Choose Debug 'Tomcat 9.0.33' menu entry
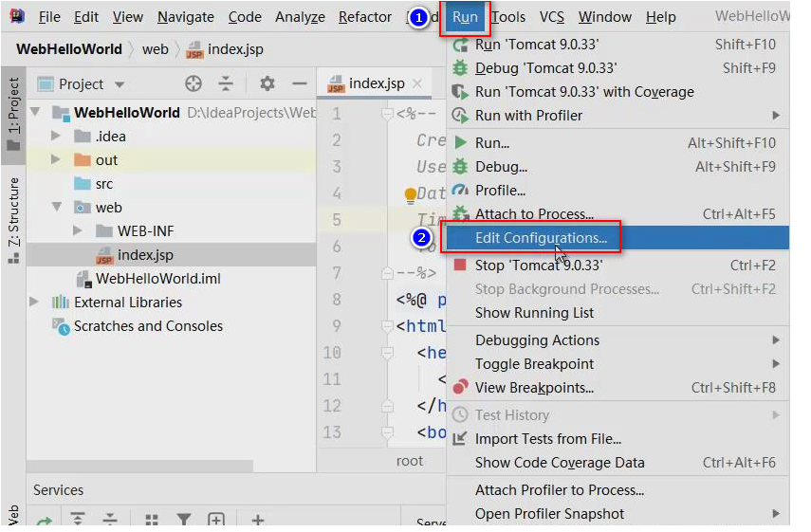This screenshot has height=532, width=811. coord(617,68)
